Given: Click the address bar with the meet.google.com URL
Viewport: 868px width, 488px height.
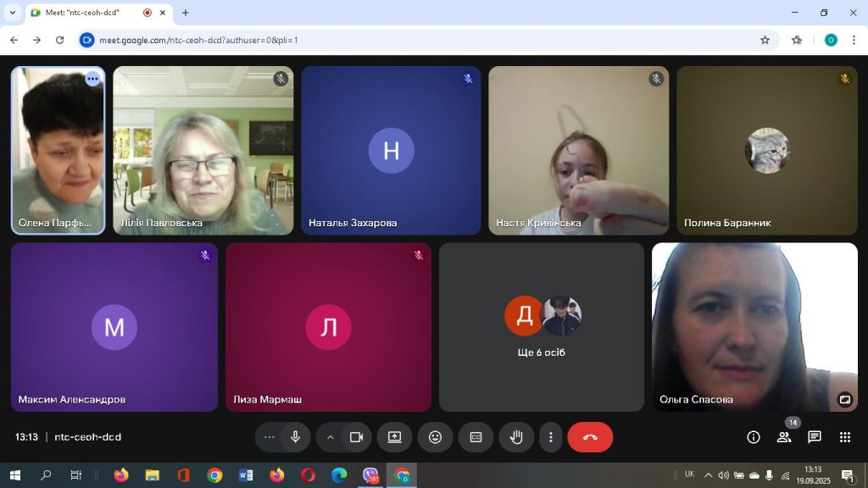Looking at the screenshot, I should coord(424,40).
